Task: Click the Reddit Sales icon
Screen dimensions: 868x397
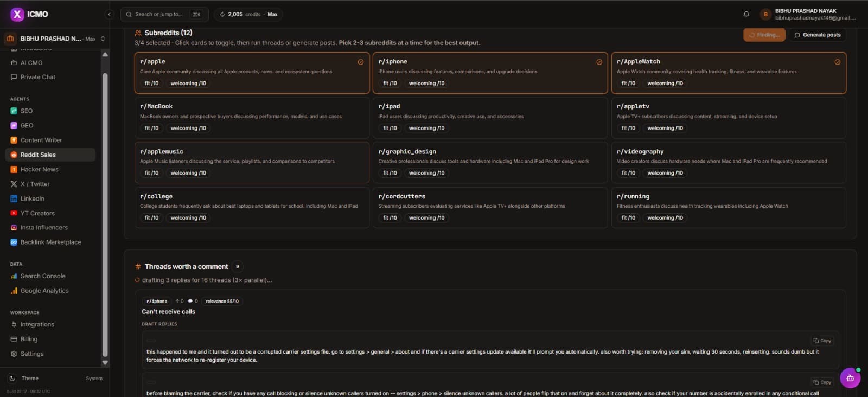Action: click(14, 155)
